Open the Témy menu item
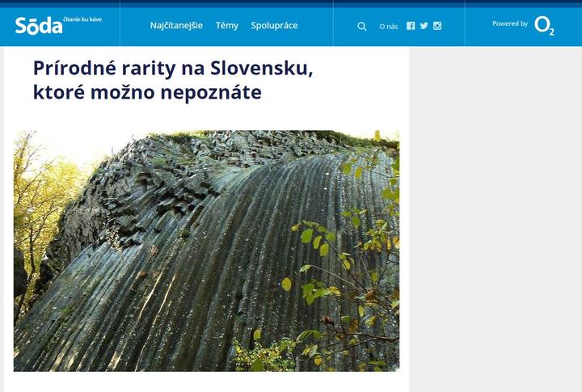This screenshot has width=582, height=392. pyautogui.click(x=227, y=26)
